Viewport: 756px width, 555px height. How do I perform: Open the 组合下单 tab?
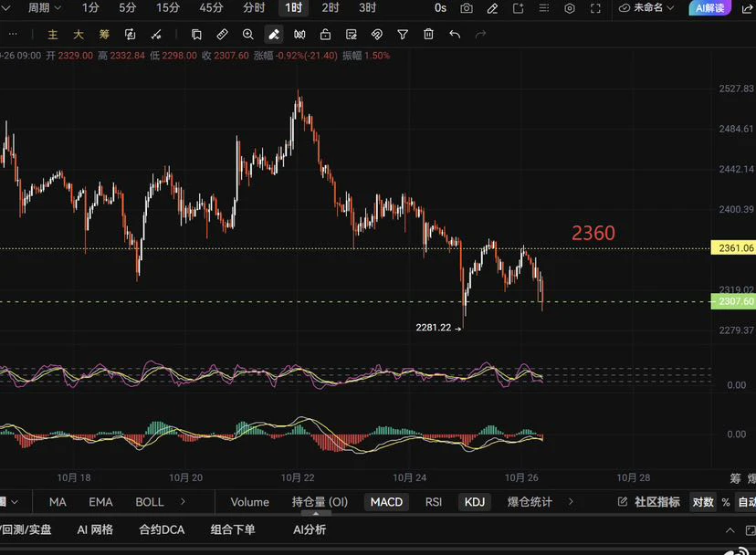tap(233, 530)
